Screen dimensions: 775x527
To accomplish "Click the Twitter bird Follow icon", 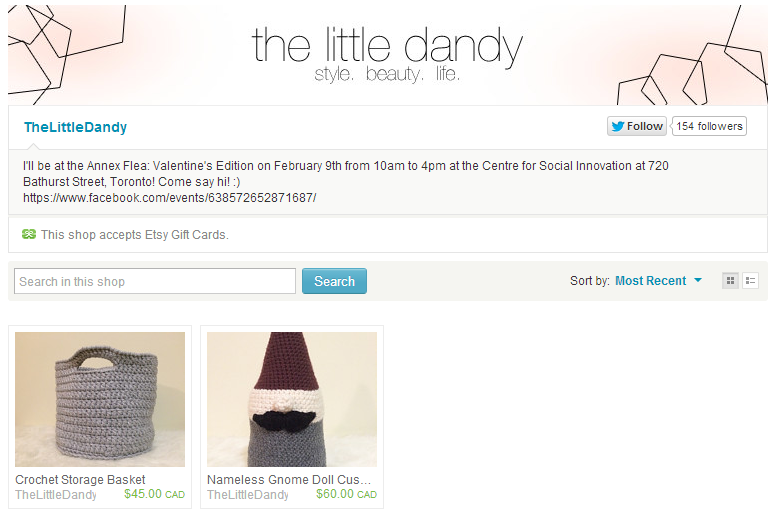I will pos(618,126).
